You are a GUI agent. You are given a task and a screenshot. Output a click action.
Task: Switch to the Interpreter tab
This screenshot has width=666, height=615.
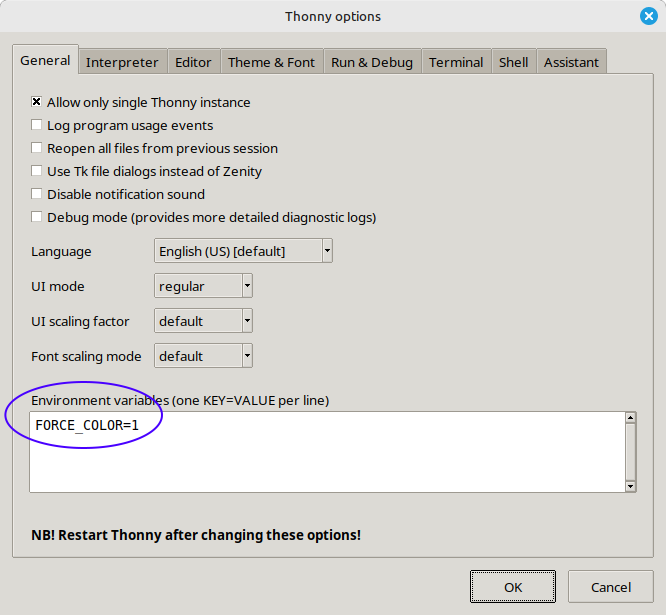pos(122,62)
